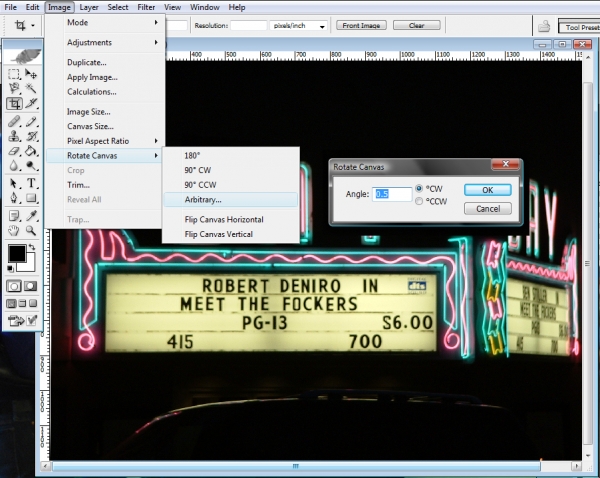Viewport: 600px width, 478px height.
Task: Select the Eraser tool
Action: 14,151
